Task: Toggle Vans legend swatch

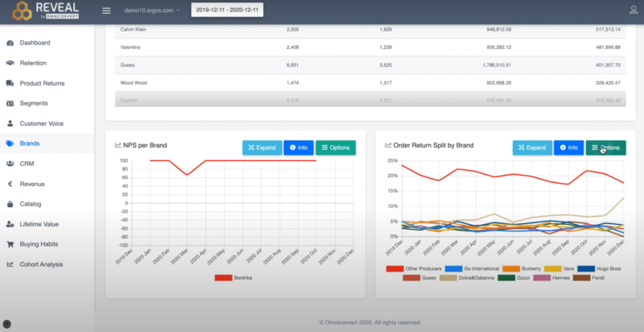Action: pos(553,268)
